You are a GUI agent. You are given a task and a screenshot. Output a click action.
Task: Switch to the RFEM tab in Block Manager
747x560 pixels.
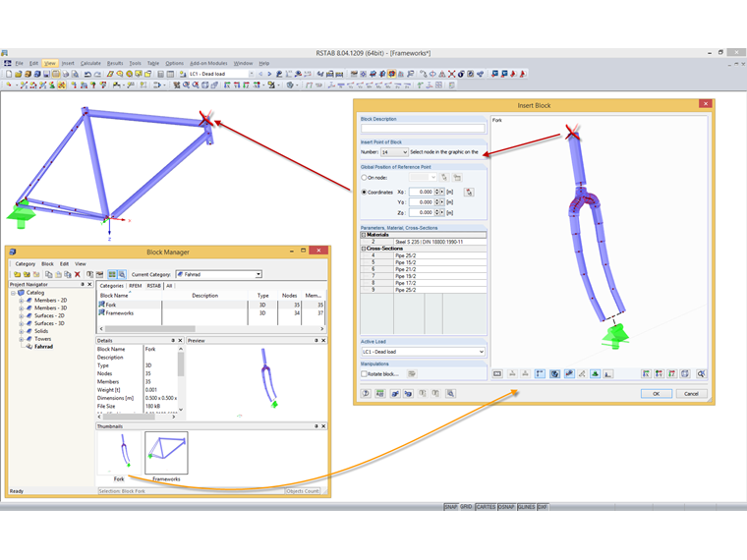pyautogui.click(x=136, y=286)
